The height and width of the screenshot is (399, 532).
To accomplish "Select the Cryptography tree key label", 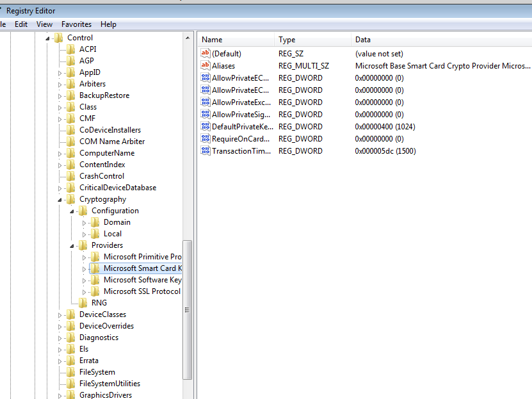I will point(103,199).
